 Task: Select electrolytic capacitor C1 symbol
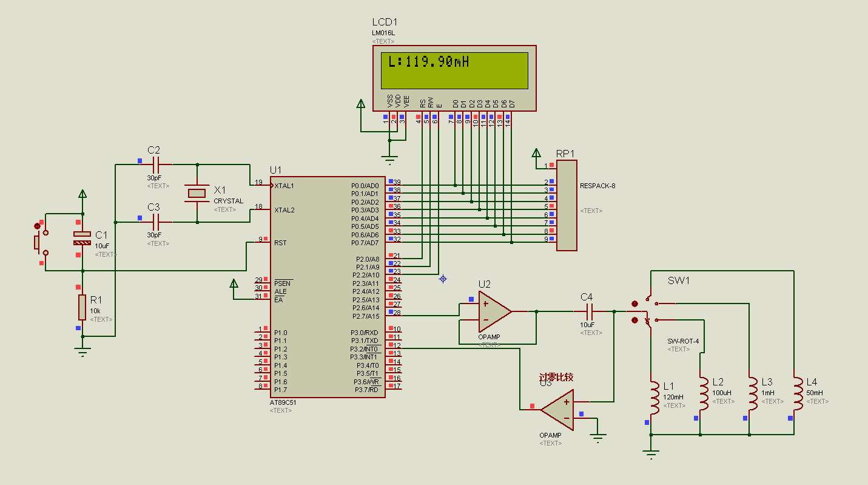82,237
